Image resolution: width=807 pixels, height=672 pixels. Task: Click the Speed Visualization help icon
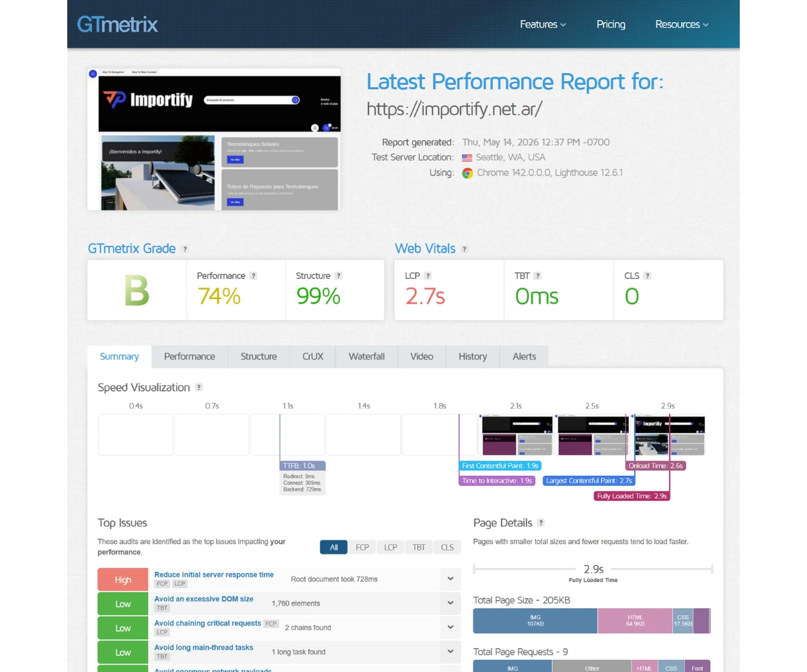coord(198,388)
